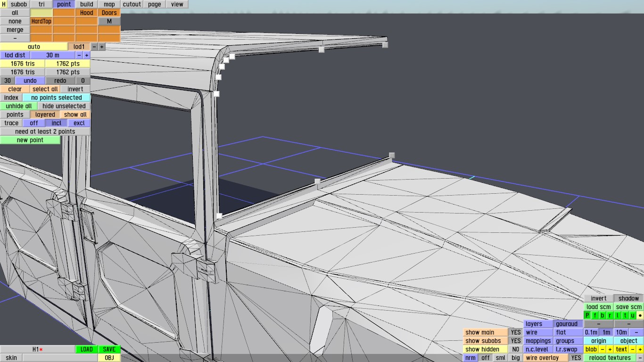Viewport: 644px width, 362px height.
Task: Go to the build tab
Action: pos(87,4)
